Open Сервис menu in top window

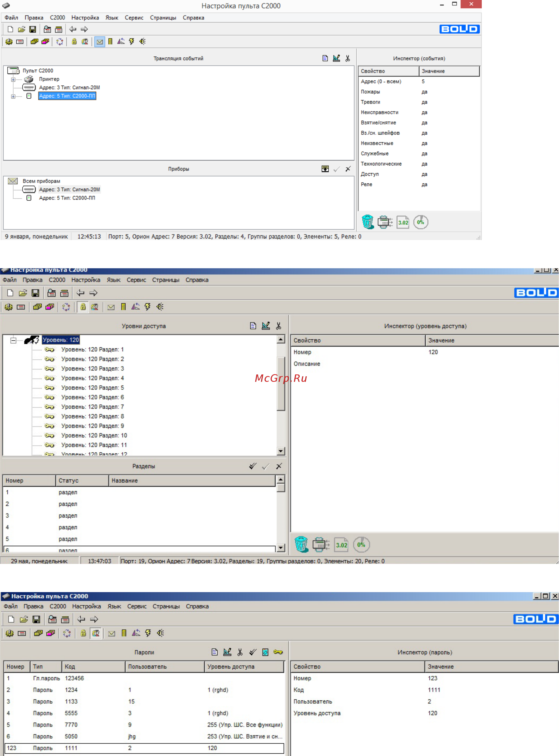coord(134,18)
